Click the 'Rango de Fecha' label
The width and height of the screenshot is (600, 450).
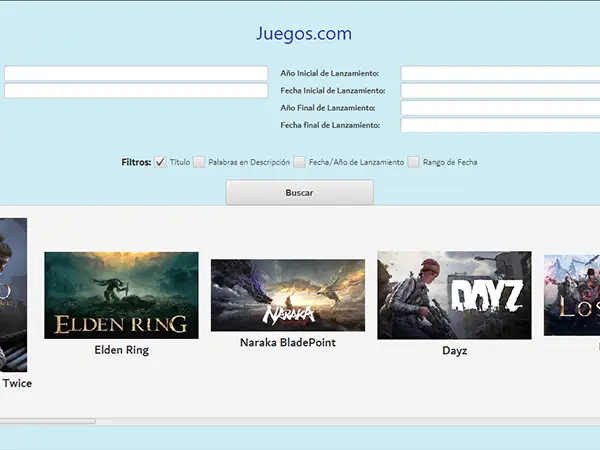450,162
